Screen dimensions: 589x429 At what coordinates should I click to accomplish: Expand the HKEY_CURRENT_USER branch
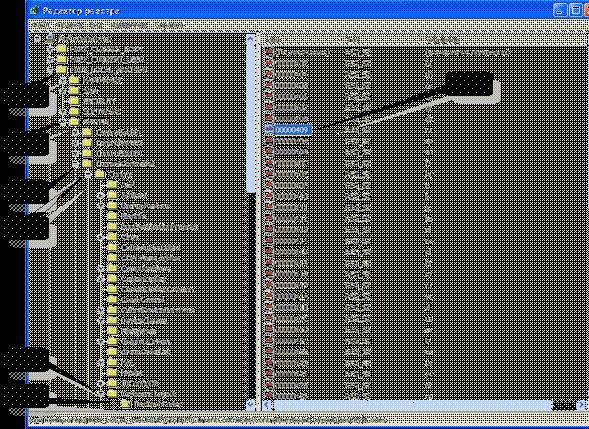(50, 60)
